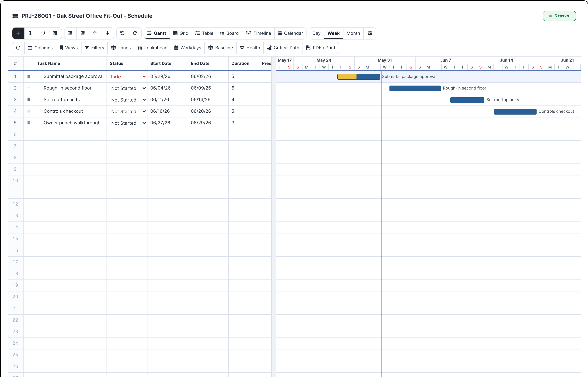
Task: Export with PDF / Print
Action: [321, 48]
